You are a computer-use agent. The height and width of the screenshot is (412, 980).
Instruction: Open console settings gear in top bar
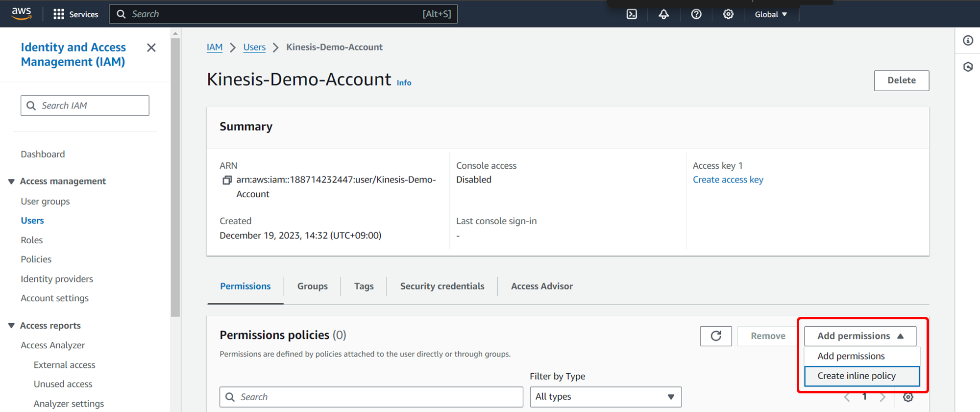tap(728, 14)
